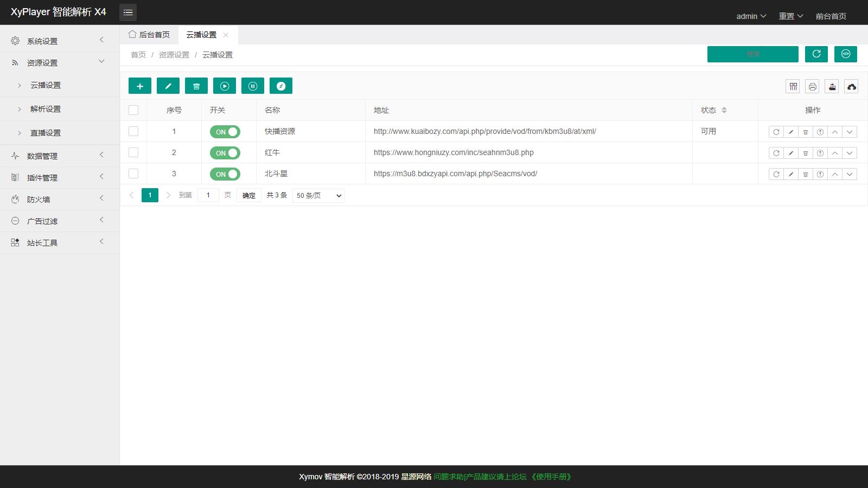Click the green refresh button at top right

[816, 54]
